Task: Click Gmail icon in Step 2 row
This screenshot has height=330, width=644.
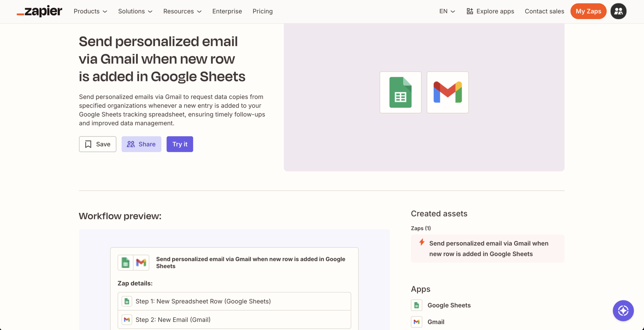Action: pos(127,319)
